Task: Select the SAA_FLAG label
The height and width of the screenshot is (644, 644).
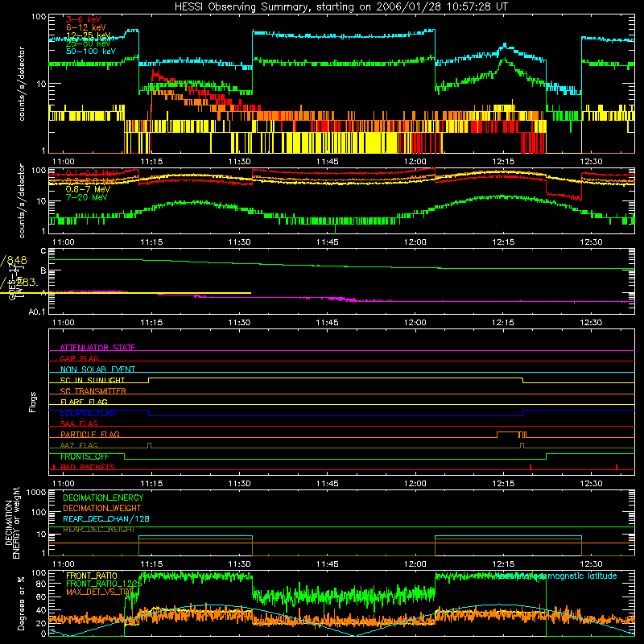Action: (79, 423)
